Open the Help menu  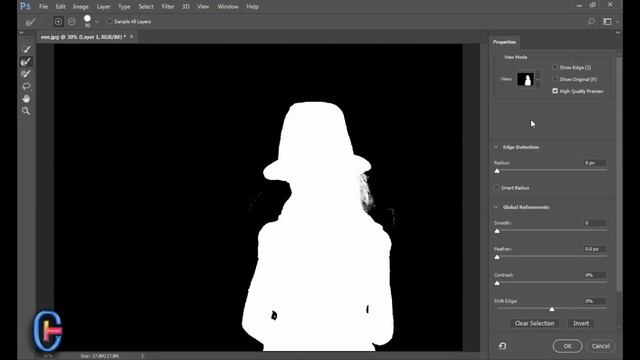tap(252, 7)
